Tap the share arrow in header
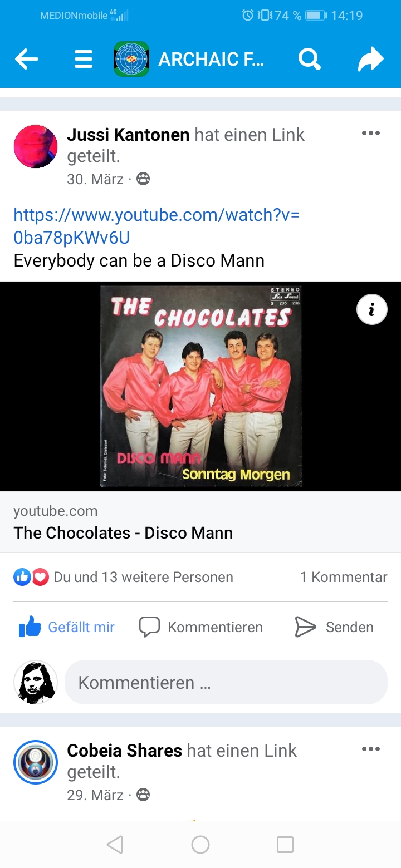This screenshot has height=868, width=401. point(371,59)
